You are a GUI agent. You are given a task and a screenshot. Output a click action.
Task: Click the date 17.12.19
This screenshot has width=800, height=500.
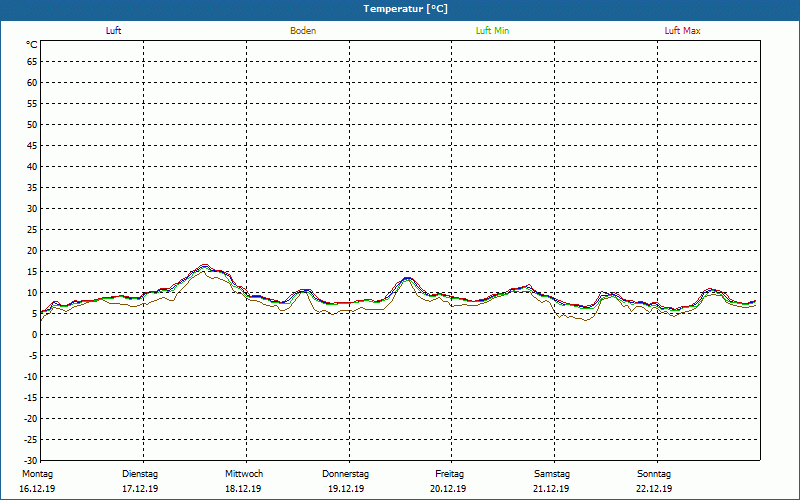click(x=140, y=489)
